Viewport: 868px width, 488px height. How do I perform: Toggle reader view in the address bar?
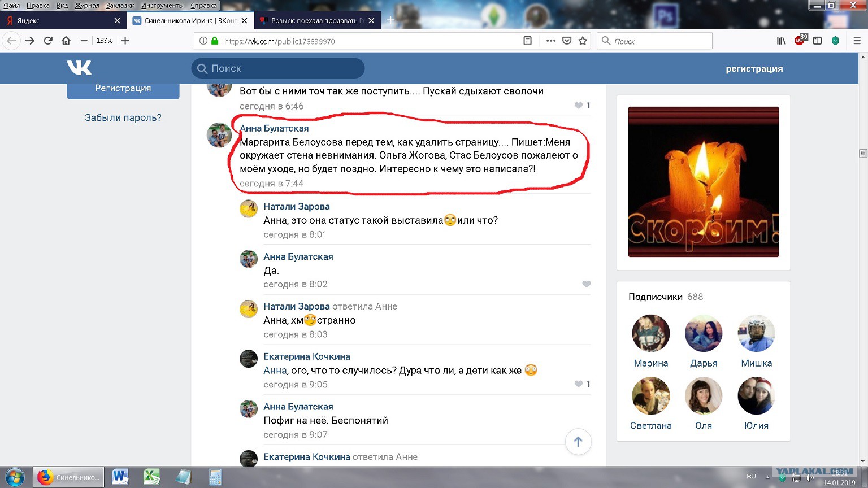click(x=527, y=41)
